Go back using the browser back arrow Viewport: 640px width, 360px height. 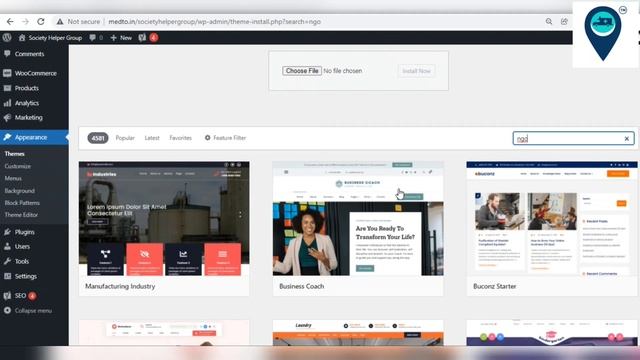[10, 22]
